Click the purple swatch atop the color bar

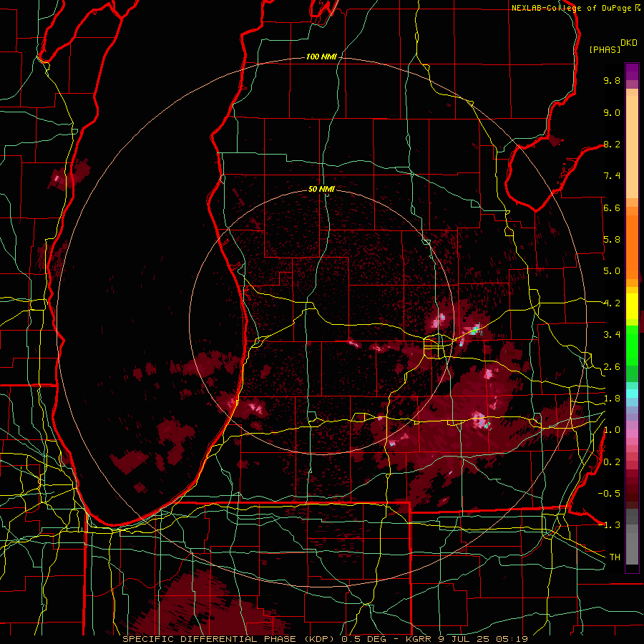pos(632,72)
